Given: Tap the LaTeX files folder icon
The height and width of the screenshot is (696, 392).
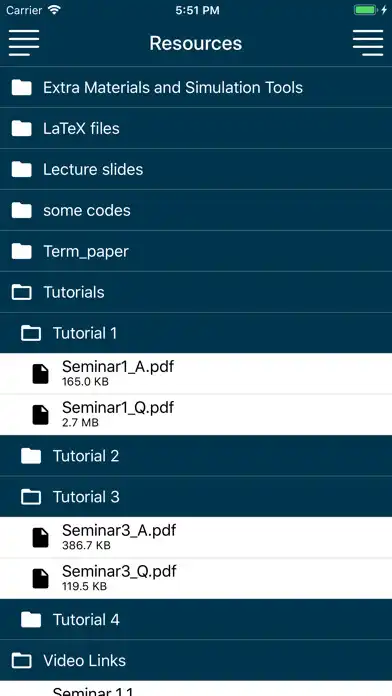Looking at the screenshot, I should 21,128.
